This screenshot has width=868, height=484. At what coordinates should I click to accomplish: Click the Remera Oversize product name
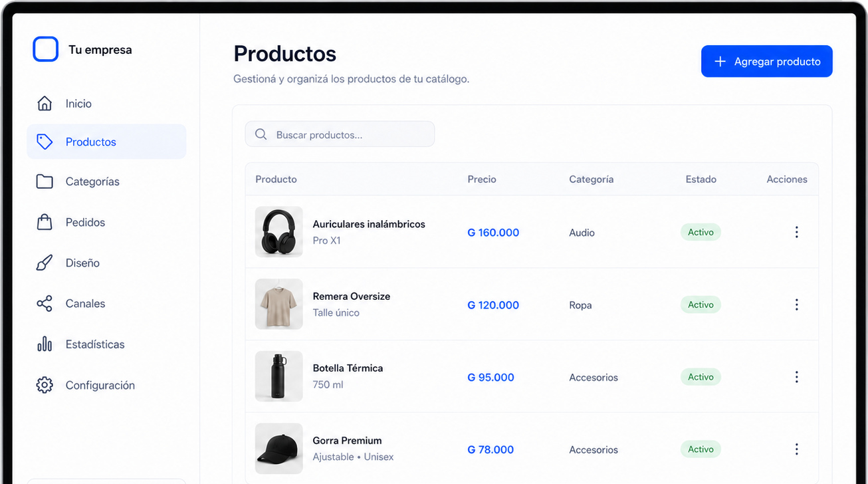pos(352,296)
